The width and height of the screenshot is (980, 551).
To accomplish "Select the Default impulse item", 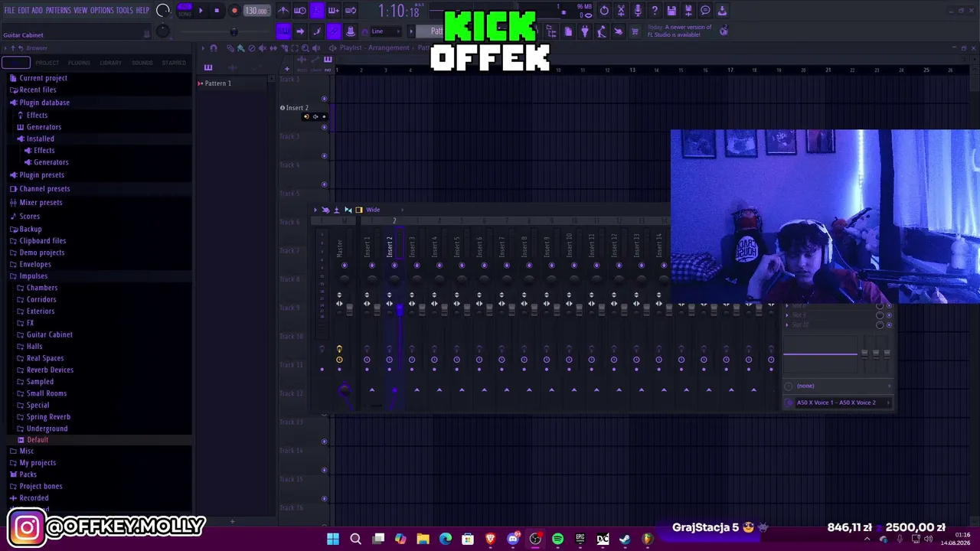I will (x=37, y=440).
